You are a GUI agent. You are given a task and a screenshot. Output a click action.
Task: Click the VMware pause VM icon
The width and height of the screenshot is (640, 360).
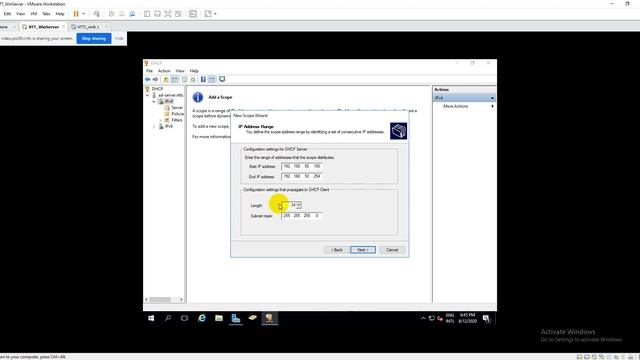tap(76, 14)
